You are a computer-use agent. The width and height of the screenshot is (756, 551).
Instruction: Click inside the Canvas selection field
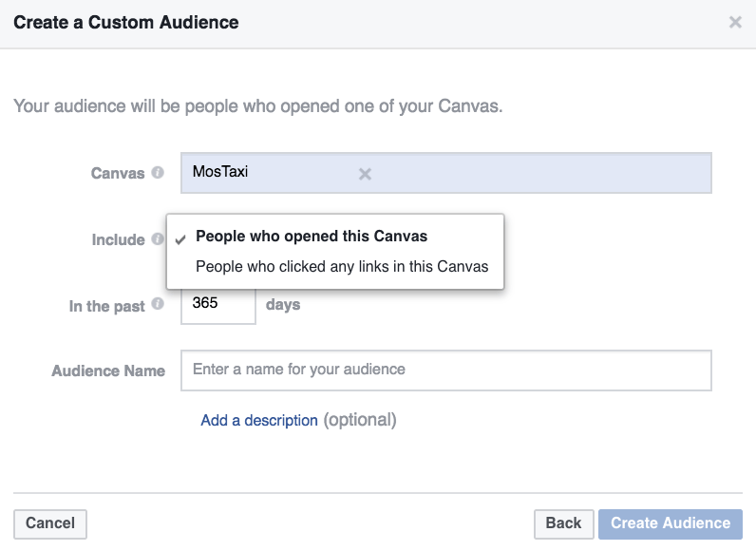coord(446,173)
